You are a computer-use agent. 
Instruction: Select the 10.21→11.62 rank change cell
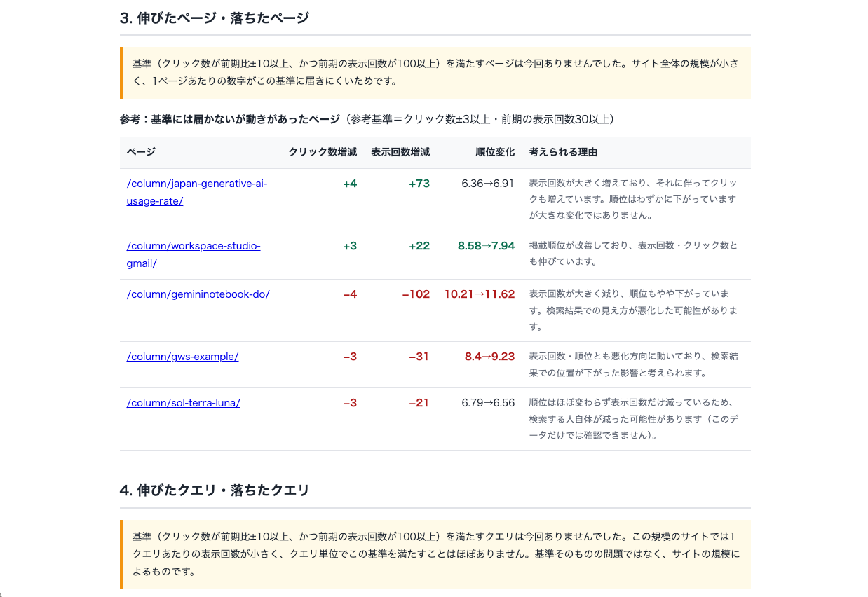coord(480,294)
